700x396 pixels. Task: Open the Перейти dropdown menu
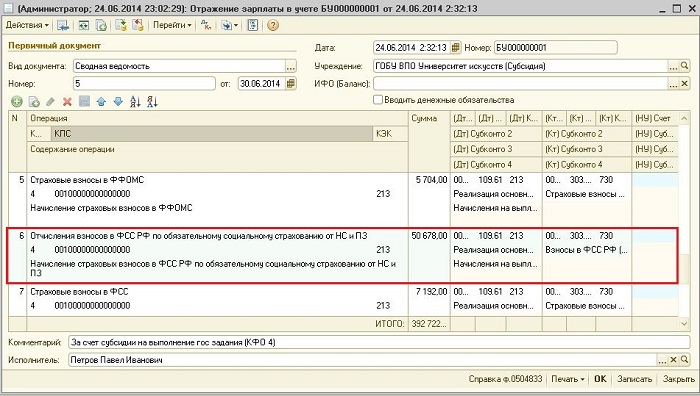(172, 25)
